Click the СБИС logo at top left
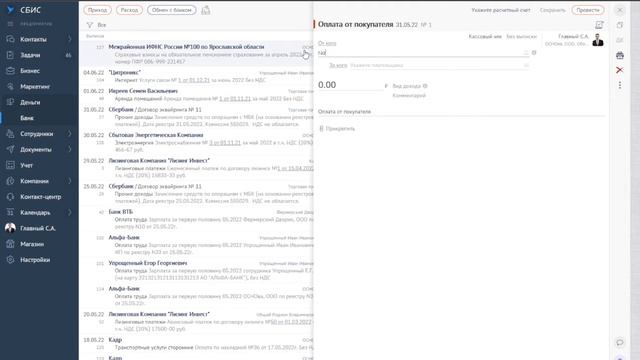 [24, 10]
